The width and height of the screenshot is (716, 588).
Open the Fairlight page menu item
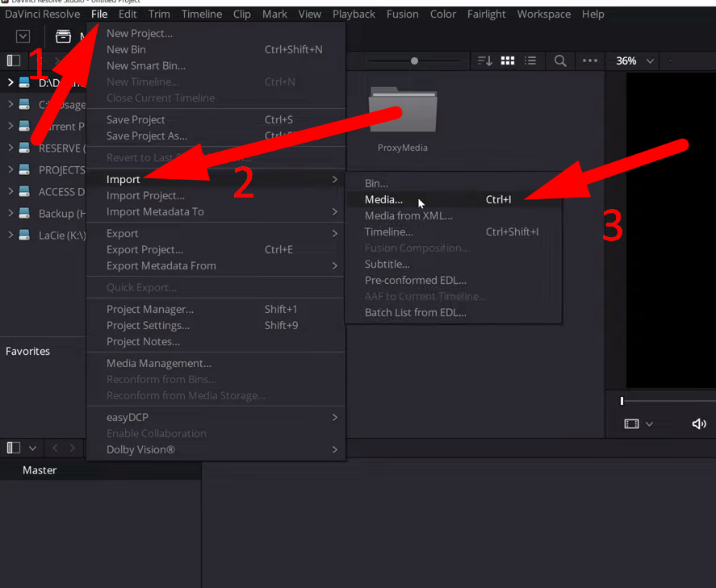point(486,14)
